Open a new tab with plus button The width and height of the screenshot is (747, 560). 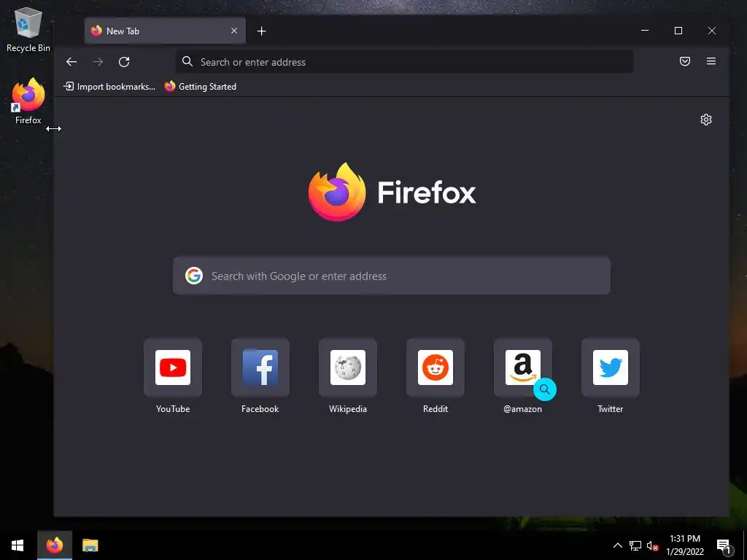pos(262,31)
